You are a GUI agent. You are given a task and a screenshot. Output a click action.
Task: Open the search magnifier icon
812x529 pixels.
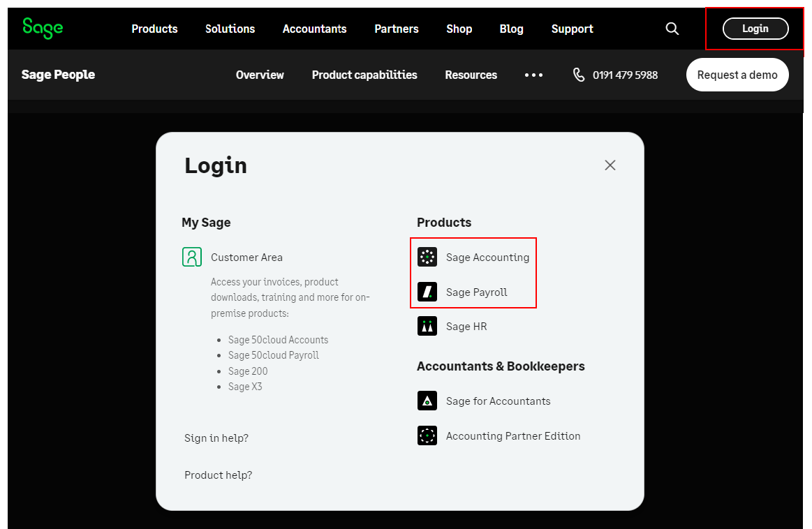[x=672, y=29]
